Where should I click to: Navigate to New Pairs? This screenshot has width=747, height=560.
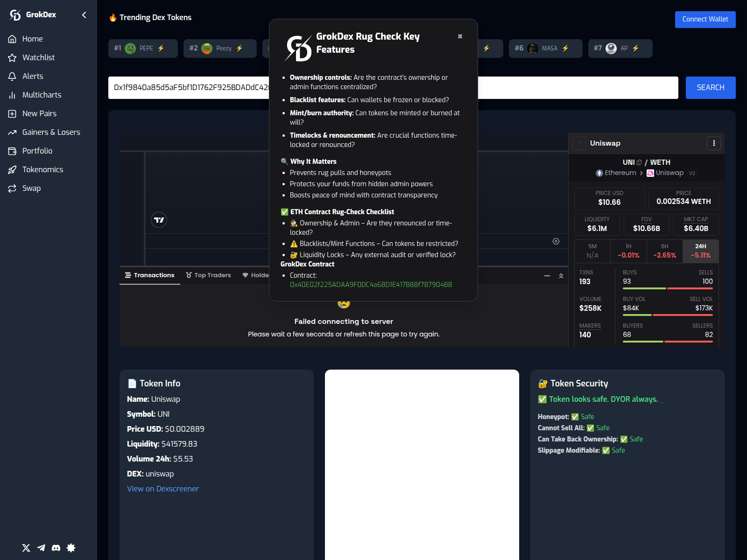[x=39, y=113]
